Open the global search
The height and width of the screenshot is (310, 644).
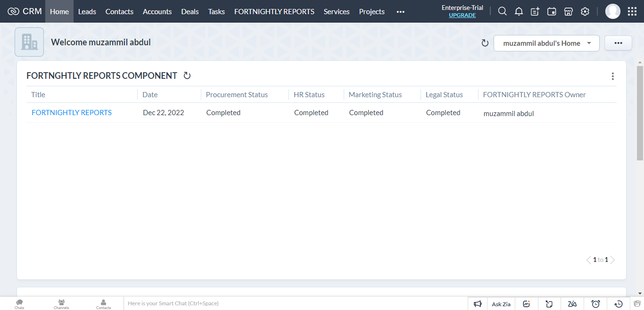(502, 11)
